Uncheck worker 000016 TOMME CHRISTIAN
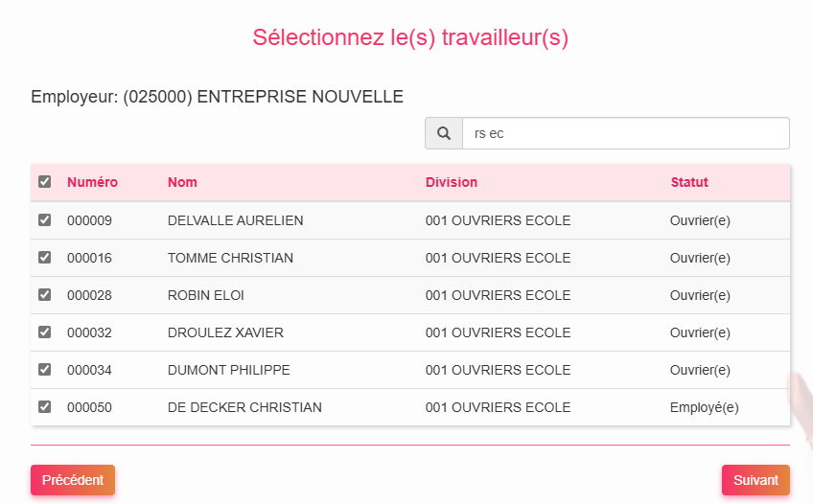This screenshot has height=504, width=813. [44, 258]
